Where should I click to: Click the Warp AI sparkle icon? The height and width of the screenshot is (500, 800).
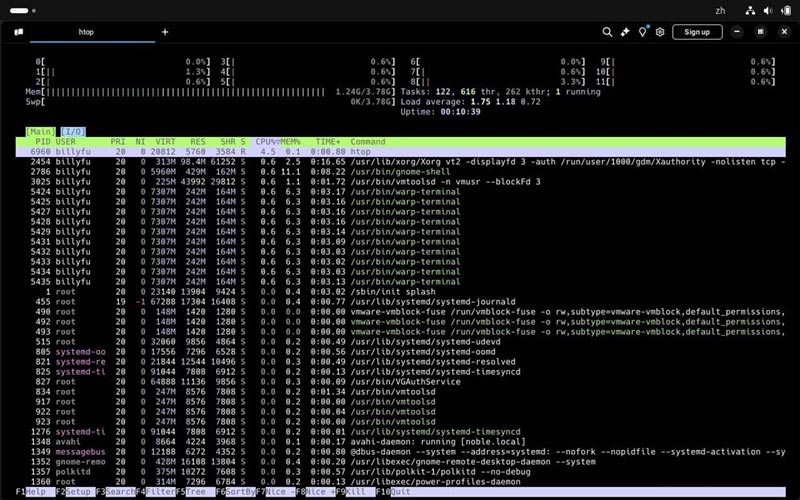625,32
